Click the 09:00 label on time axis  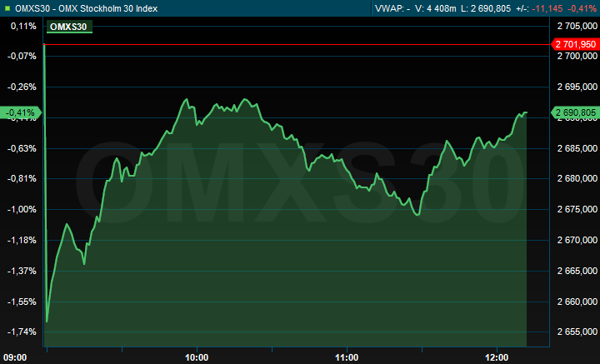click(x=17, y=357)
